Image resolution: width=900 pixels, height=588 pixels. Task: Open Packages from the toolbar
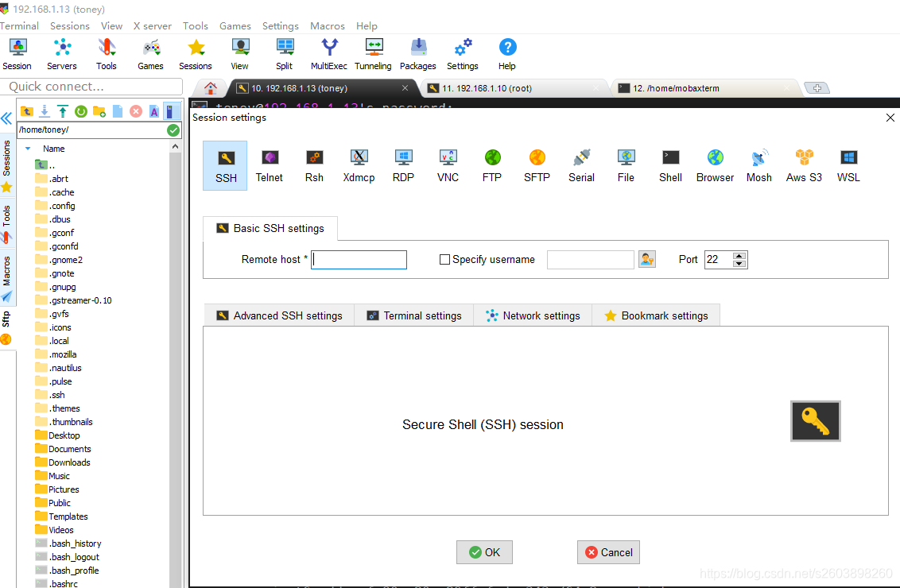tap(418, 55)
